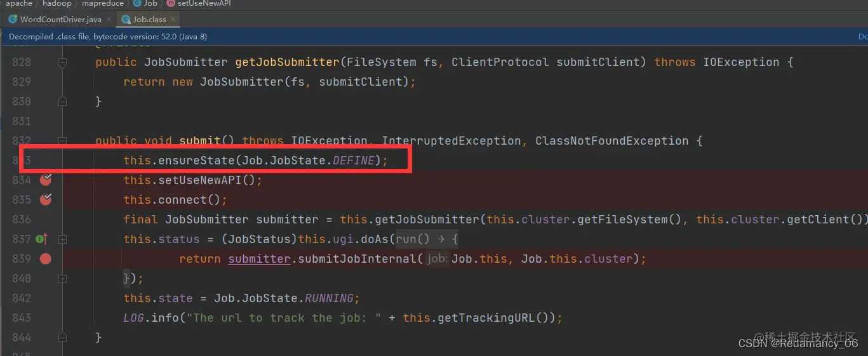868x356 pixels.
Task: Click (JobStatus) cast on line 837
Action: tap(259, 239)
